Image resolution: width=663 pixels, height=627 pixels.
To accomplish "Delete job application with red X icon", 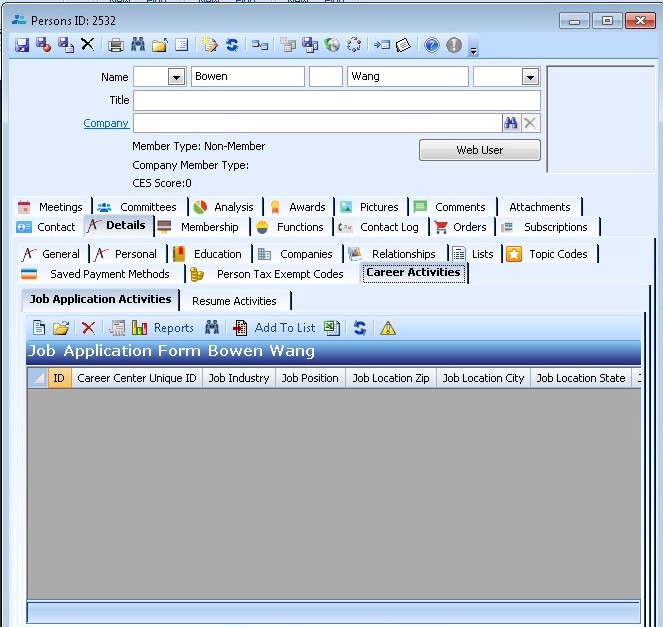I will click(88, 328).
